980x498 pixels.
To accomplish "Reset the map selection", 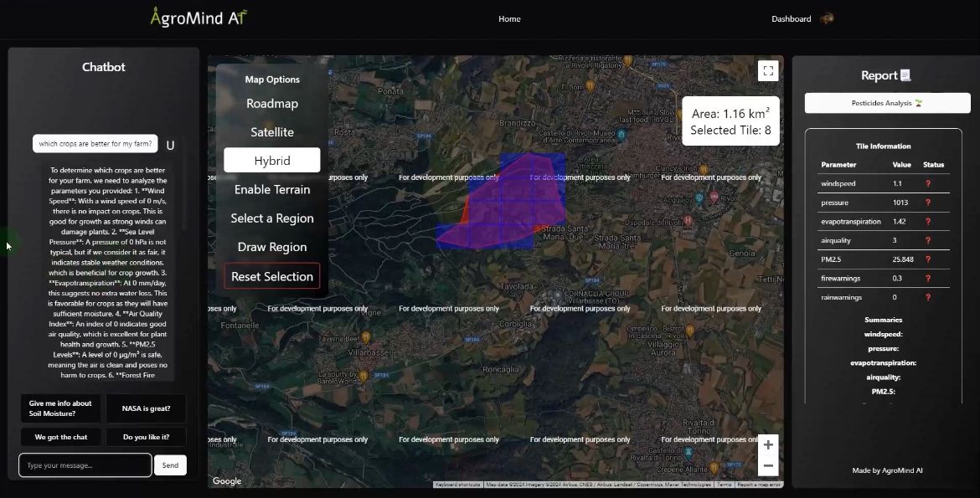I will click(x=272, y=276).
